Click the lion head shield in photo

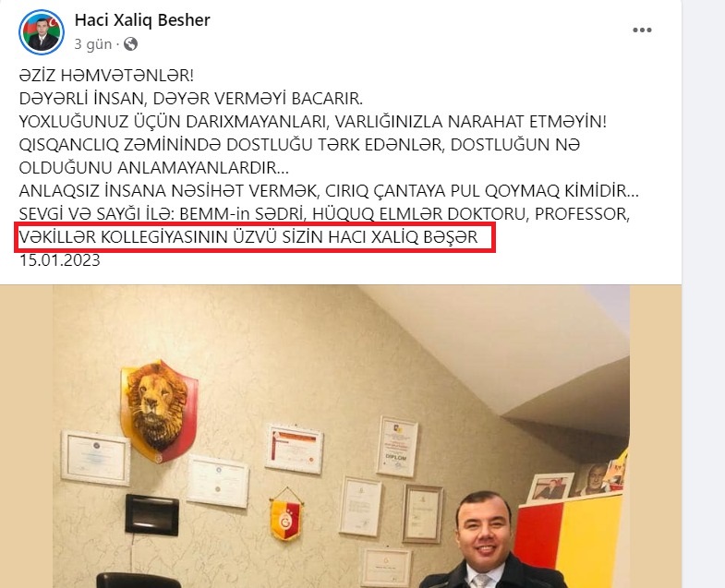coord(159,411)
